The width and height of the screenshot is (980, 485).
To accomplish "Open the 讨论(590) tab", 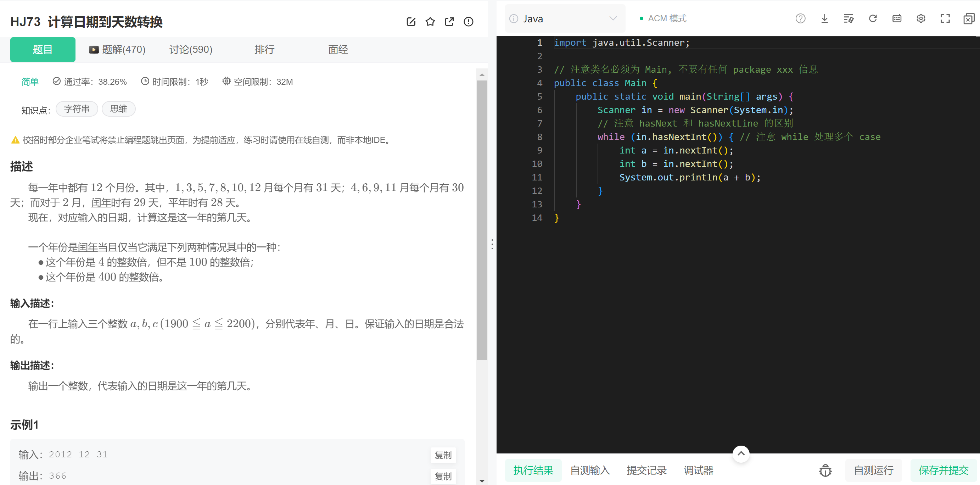I will point(191,50).
